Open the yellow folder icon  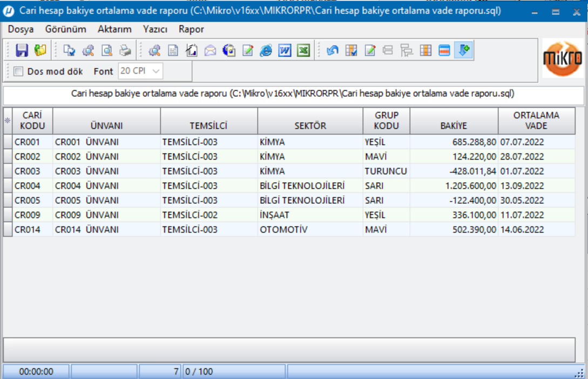click(x=40, y=51)
